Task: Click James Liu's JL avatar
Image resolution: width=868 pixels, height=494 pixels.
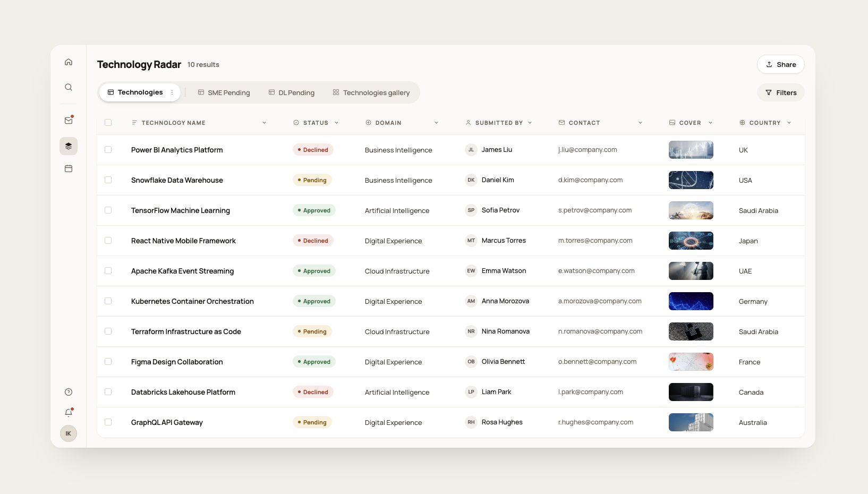Action: (x=471, y=150)
